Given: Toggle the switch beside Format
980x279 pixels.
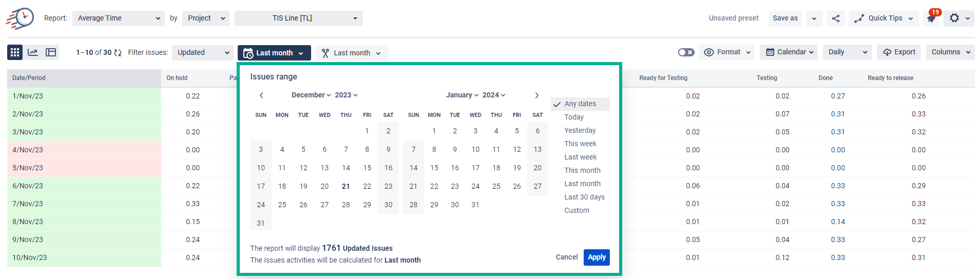Looking at the screenshot, I should [686, 52].
